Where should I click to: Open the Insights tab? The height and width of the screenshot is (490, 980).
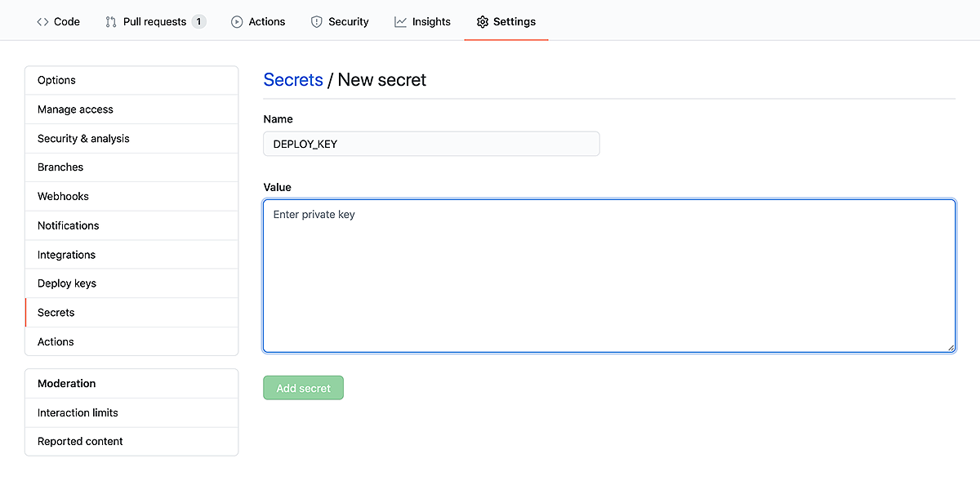point(422,22)
